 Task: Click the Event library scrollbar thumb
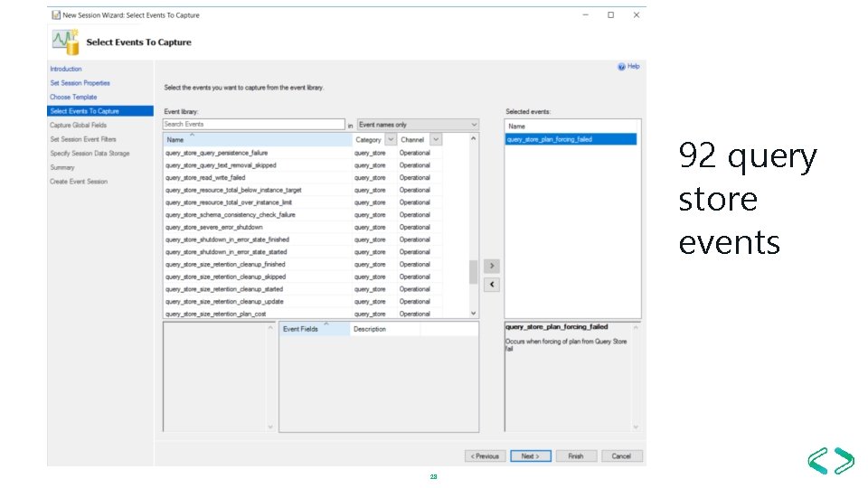point(473,272)
